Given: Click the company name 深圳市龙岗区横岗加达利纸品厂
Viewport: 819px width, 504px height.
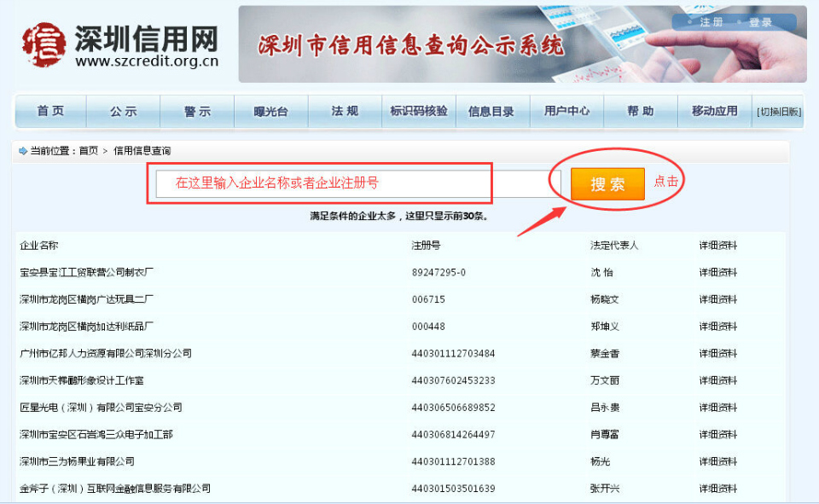Looking at the screenshot, I should pyautogui.click(x=87, y=327).
